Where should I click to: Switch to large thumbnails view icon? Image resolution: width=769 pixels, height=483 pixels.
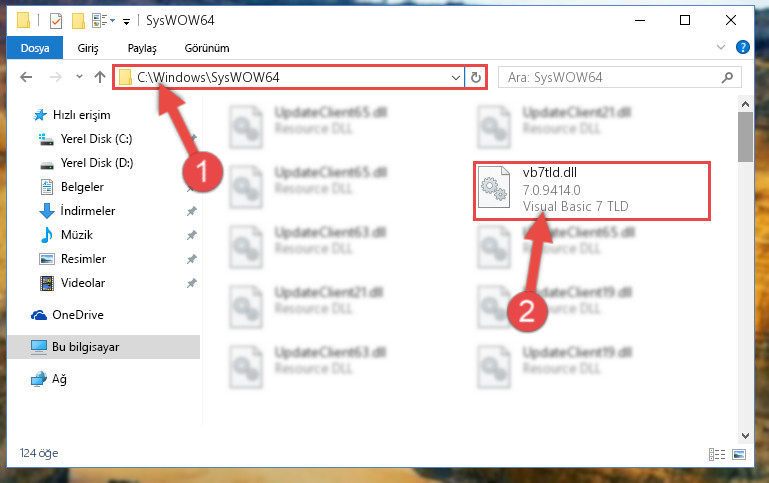pyautogui.click(x=739, y=455)
